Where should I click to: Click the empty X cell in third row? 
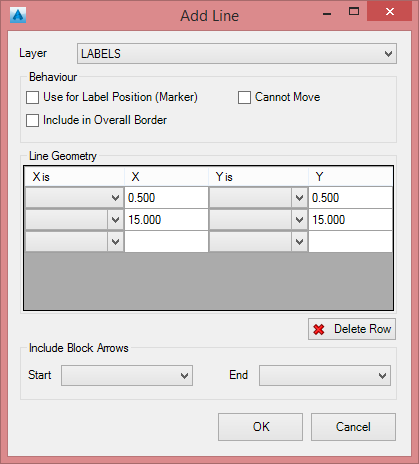[166, 242]
